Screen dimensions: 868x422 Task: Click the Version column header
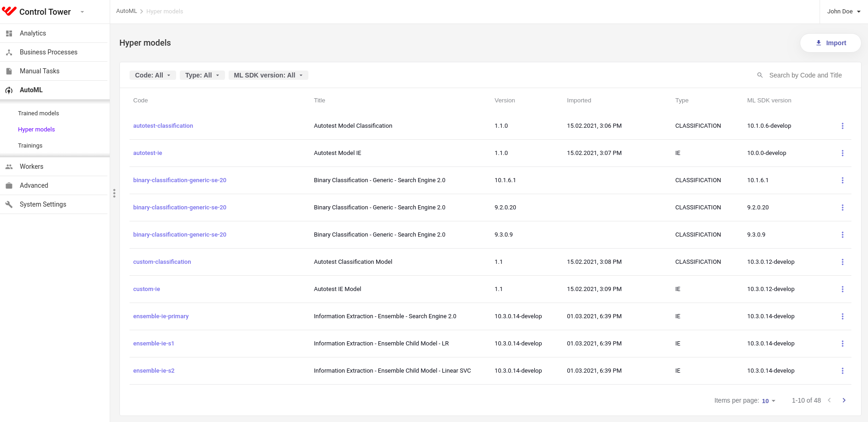pyautogui.click(x=505, y=100)
